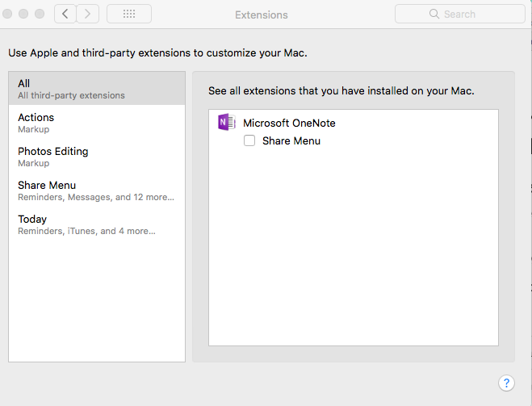Screen dimensions: 532x406
Task: Click the window close button
Action: tap(7, 14)
